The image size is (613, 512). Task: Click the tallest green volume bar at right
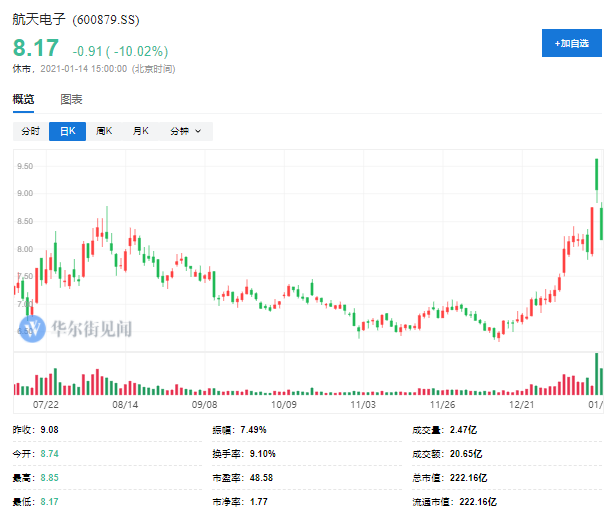pos(597,374)
